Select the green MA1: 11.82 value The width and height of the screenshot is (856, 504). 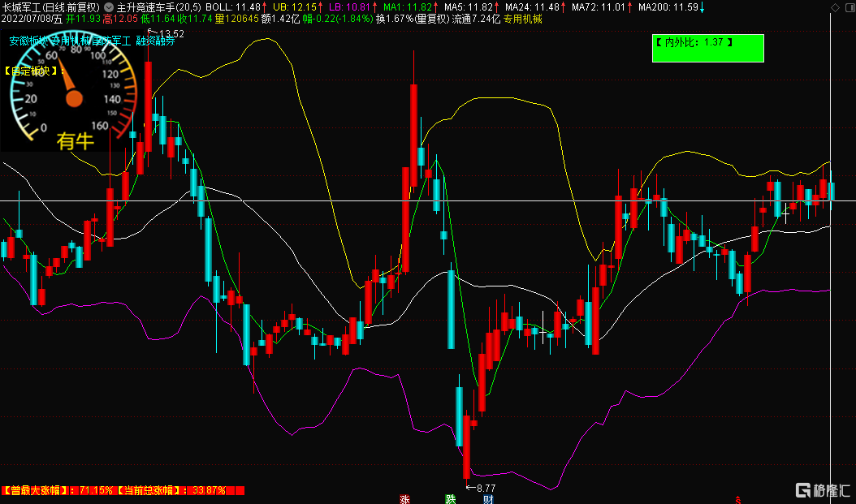click(408, 7)
